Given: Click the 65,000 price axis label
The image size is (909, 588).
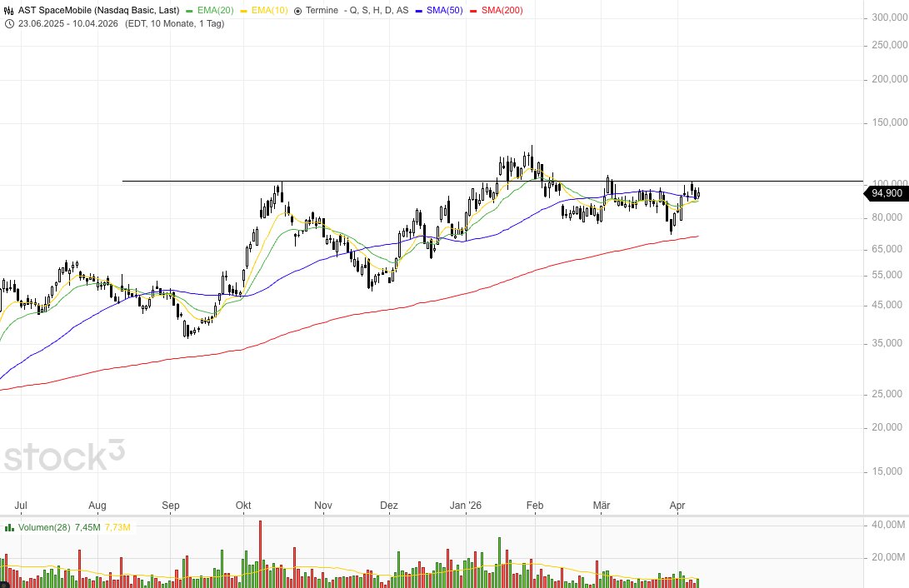Looking at the screenshot, I should [x=887, y=249].
